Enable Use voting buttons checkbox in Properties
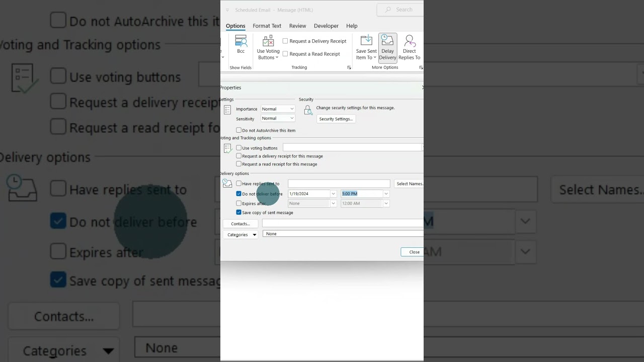Image resolution: width=644 pixels, height=362 pixels. 239,148
